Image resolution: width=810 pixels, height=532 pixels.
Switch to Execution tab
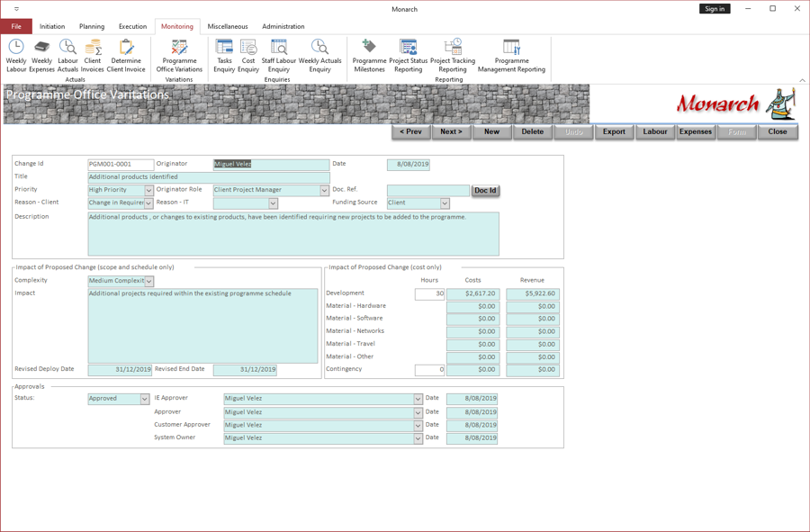pyautogui.click(x=133, y=26)
